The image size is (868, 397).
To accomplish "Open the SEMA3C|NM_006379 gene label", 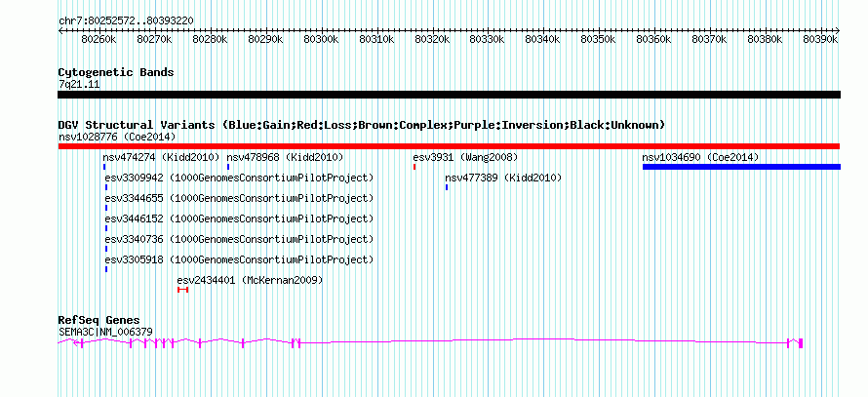I will [x=105, y=332].
